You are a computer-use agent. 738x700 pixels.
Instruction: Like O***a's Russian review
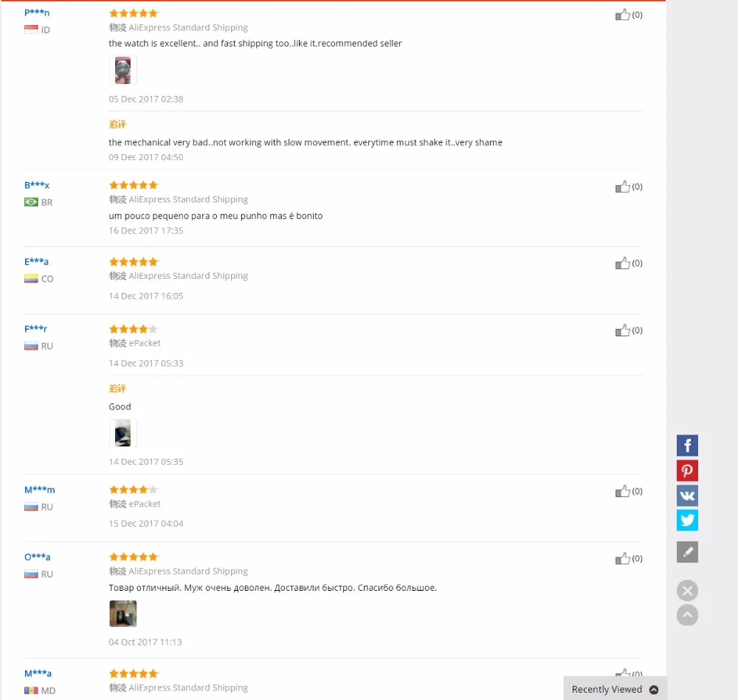(623, 558)
